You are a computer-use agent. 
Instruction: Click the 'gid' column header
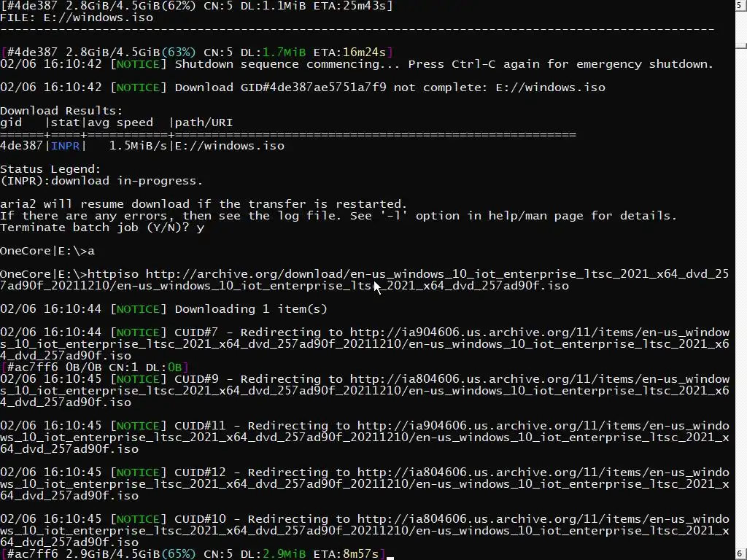[11, 122]
